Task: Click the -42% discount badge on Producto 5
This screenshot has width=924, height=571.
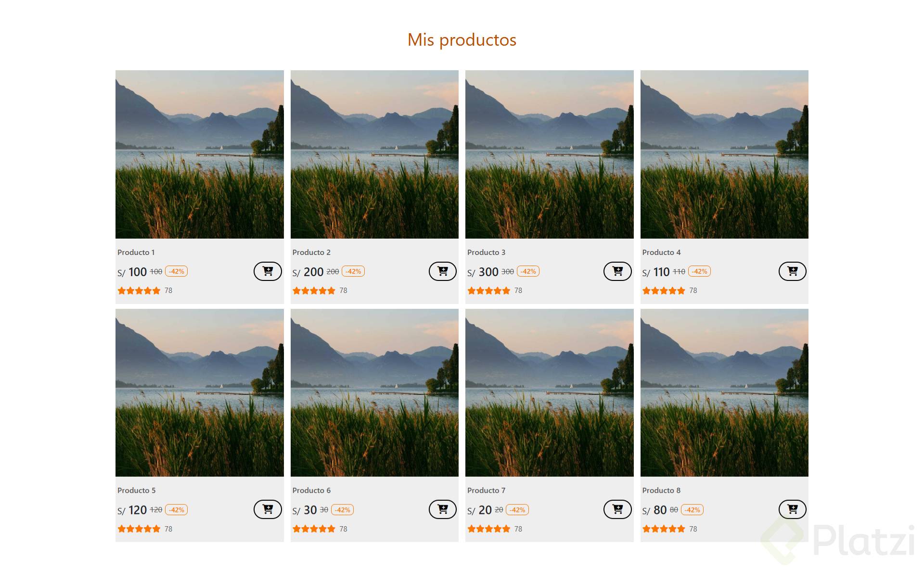Action: click(176, 510)
